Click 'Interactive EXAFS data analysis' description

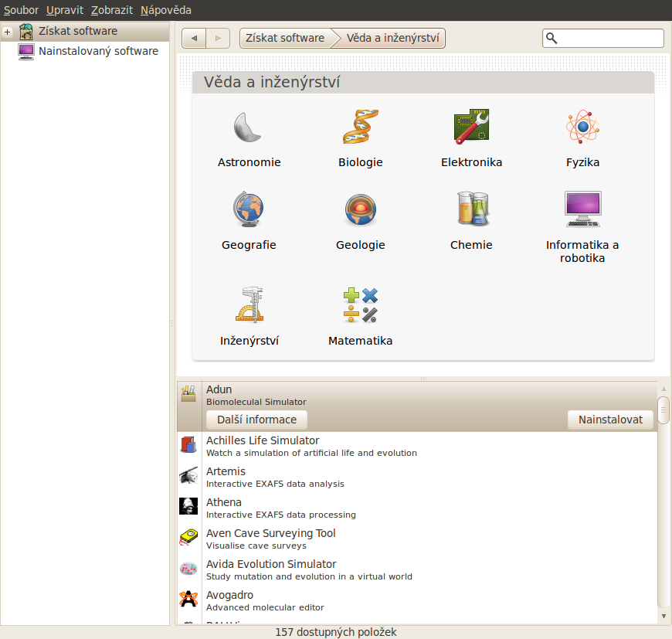275,484
